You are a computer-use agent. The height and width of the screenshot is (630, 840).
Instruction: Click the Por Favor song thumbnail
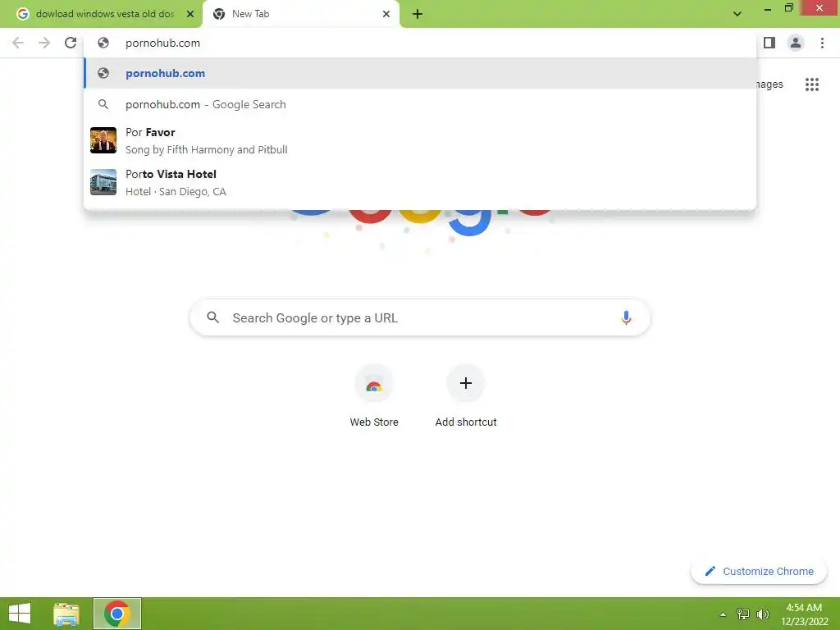click(103, 140)
